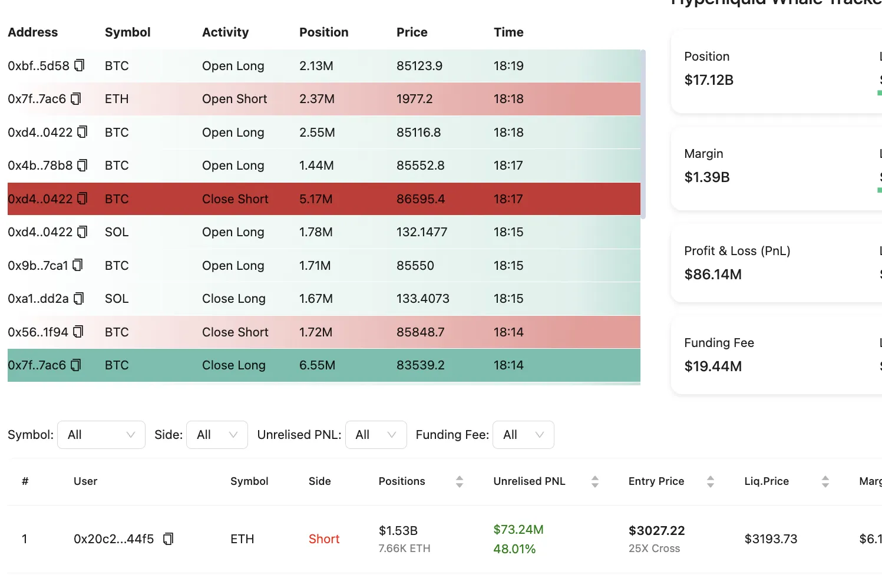
Task: Open user link 0x20c2...44f5
Action: tap(114, 539)
